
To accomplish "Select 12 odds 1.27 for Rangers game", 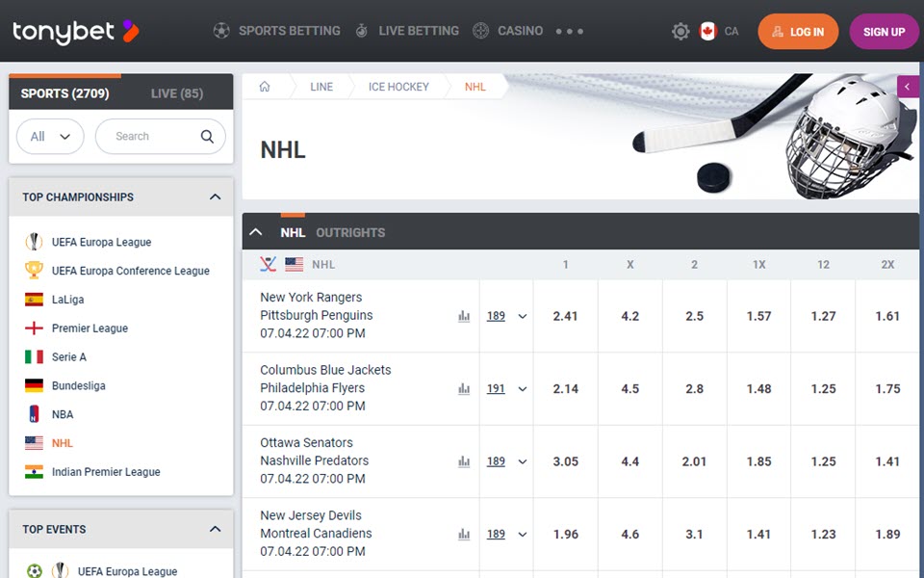I will [x=823, y=316].
